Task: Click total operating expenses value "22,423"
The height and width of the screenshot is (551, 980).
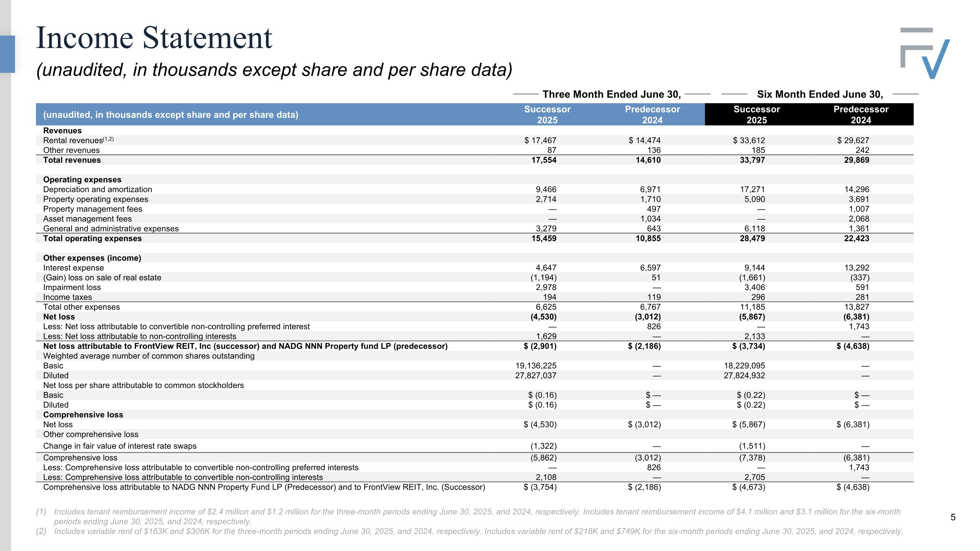Action: tap(857, 238)
